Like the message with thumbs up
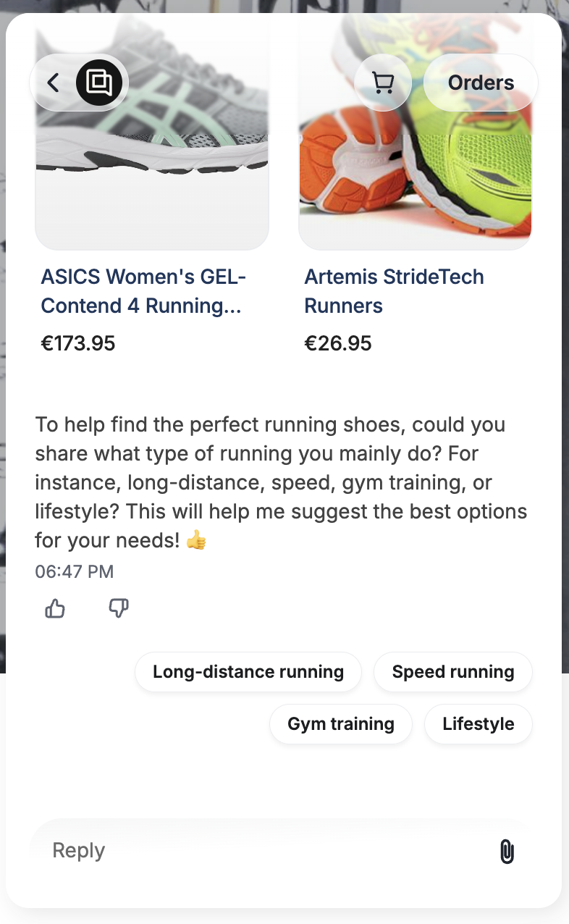This screenshot has height=924, width=569. (55, 609)
